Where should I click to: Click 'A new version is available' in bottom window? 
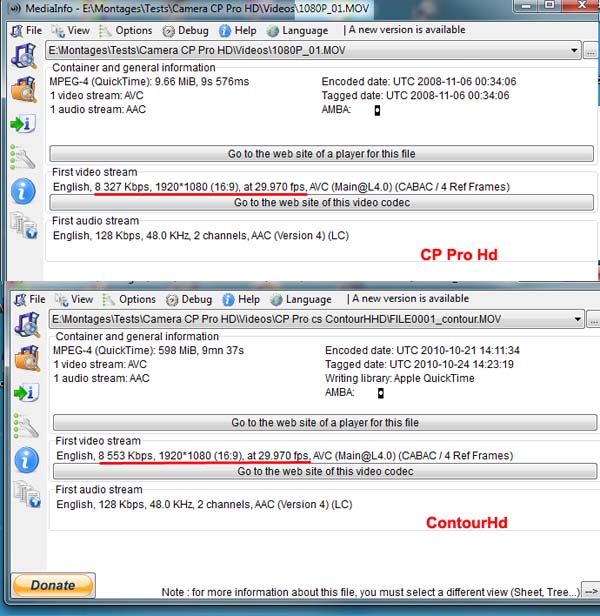(410, 299)
